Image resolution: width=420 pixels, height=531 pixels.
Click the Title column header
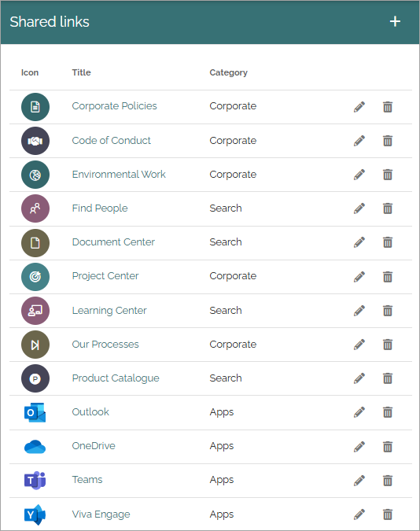[x=81, y=72]
